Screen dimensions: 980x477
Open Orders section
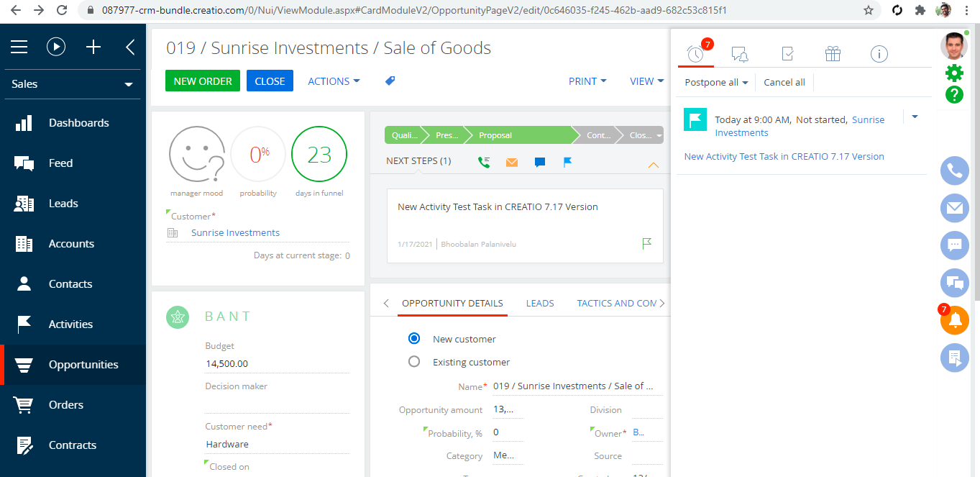(73, 405)
